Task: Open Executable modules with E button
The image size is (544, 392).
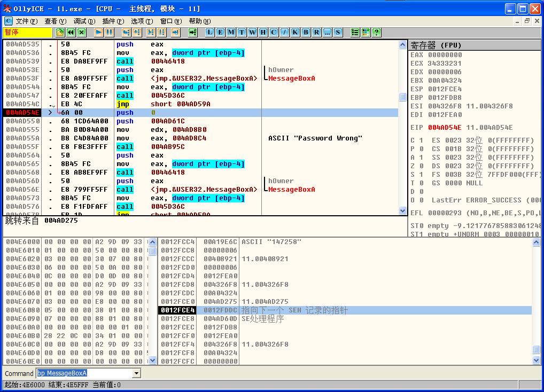Action: coord(220,33)
